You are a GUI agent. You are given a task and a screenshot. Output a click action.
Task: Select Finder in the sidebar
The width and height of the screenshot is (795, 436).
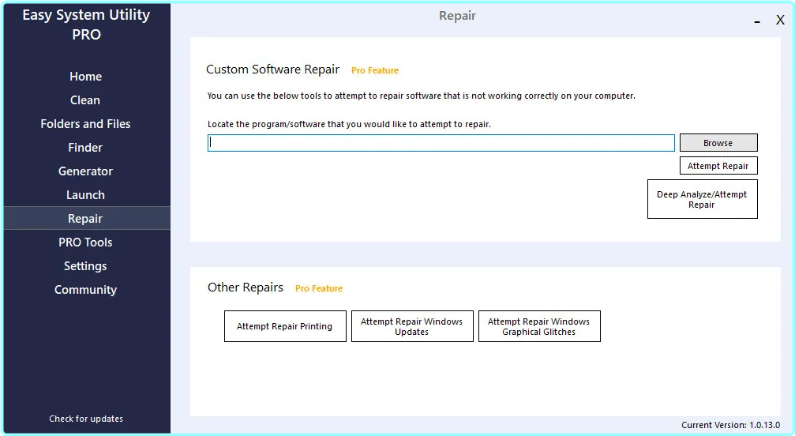[x=86, y=148]
